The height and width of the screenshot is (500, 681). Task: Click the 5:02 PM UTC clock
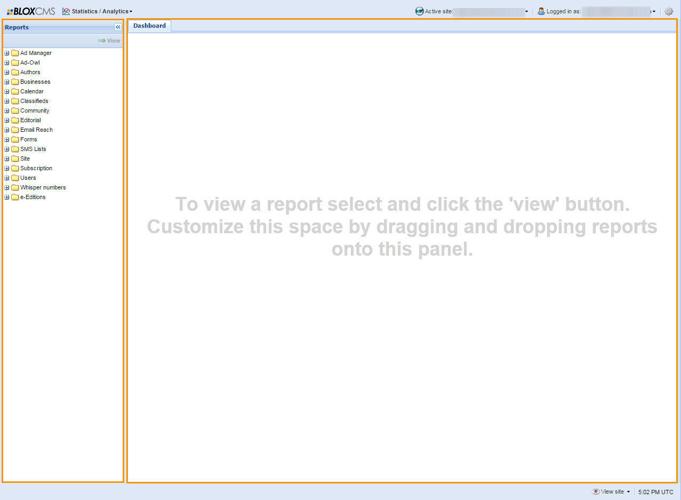coord(655,492)
